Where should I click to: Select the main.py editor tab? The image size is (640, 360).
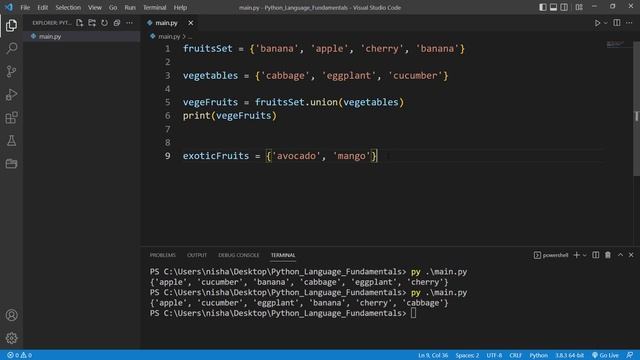(170, 23)
